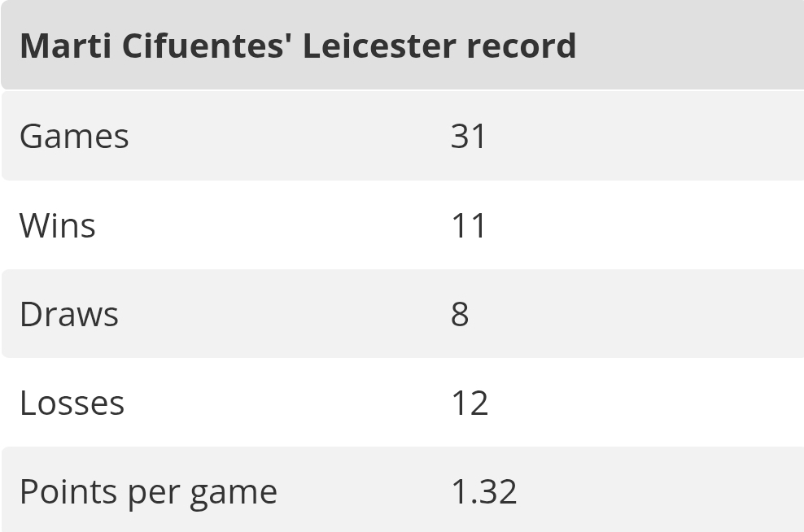Select the "Games" row label
804x532 pixels.
point(74,136)
